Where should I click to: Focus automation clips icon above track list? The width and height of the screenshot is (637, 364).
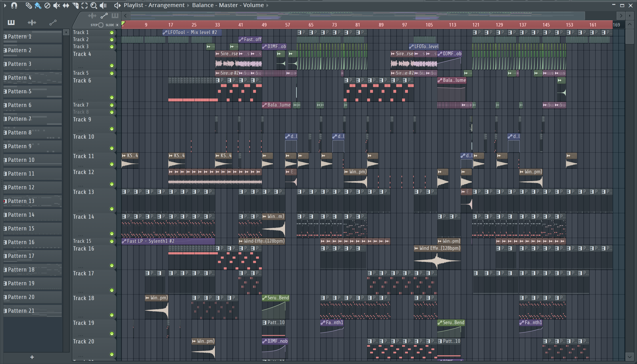[x=104, y=16]
